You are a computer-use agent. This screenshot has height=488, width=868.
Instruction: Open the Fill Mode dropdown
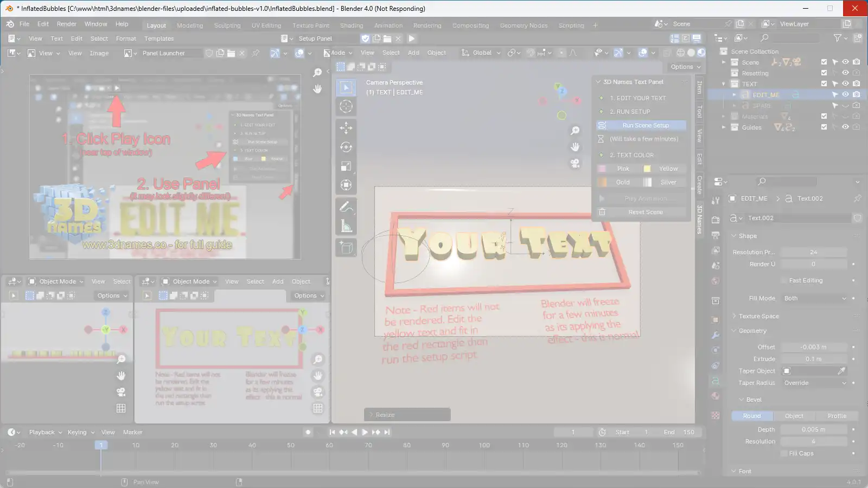point(814,298)
